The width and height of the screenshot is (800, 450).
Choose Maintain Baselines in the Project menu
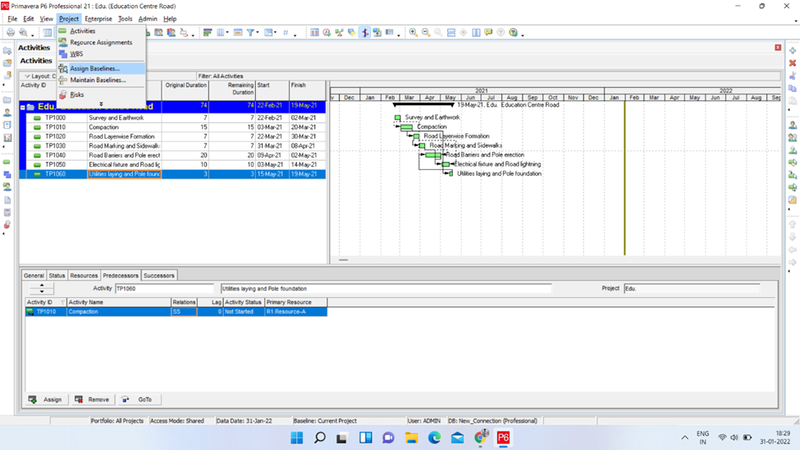click(x=101, y=80)
